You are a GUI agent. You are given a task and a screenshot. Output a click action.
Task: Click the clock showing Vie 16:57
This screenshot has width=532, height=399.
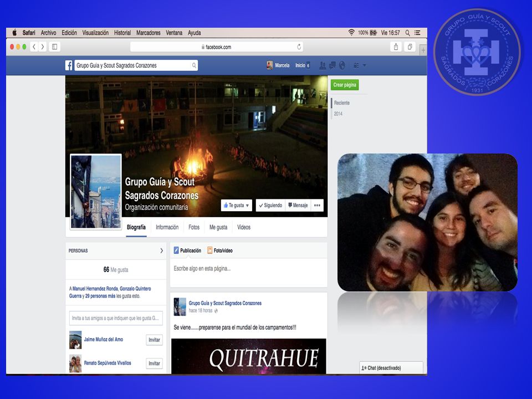point(390,33)
